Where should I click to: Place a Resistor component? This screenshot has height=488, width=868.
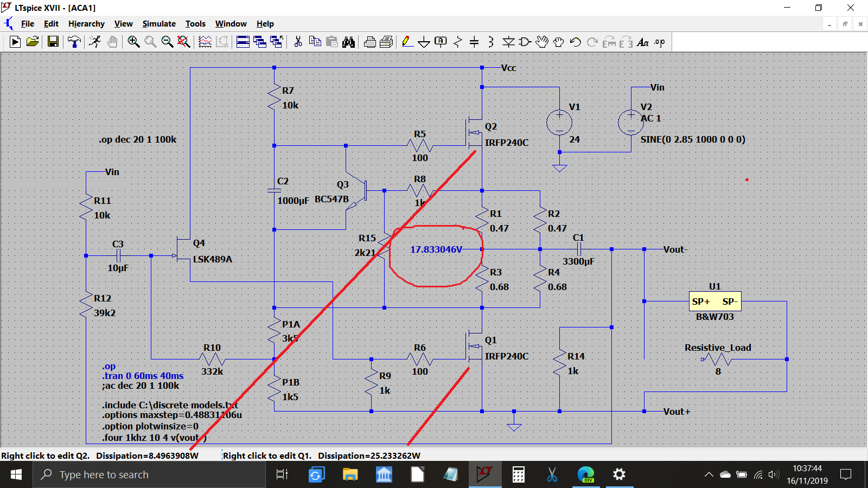[x=458, y=42]
